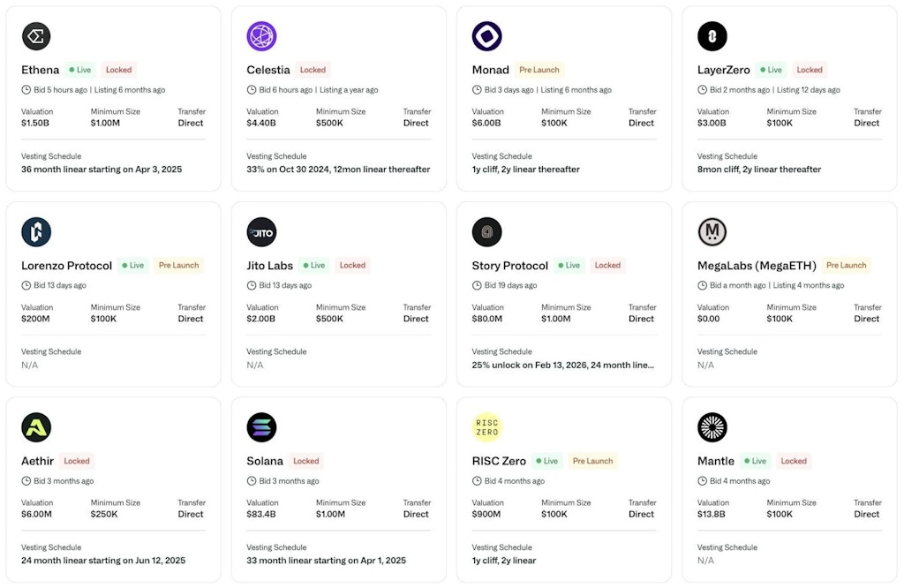The height and width of the screenshot is (588, 904).
Task: Click the Ethena logo icon
Action: (x=36, y=36)
